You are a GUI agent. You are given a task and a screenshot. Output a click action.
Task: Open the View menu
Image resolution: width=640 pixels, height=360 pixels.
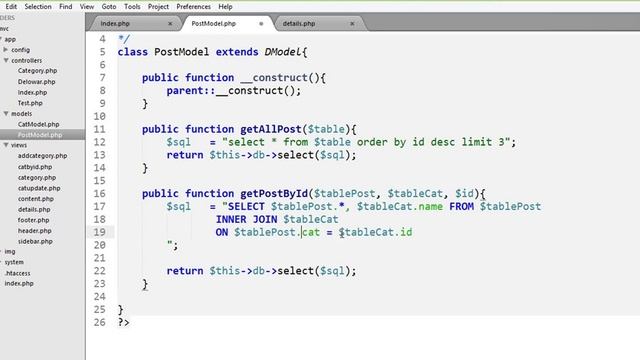click(87, 7)
